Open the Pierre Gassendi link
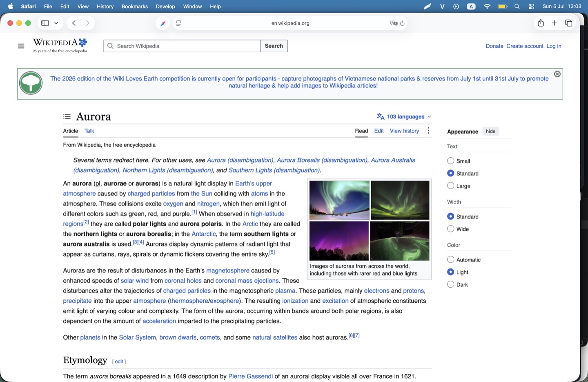The height and width of the screenshot is (382, 588). click(x=250, y=376)
